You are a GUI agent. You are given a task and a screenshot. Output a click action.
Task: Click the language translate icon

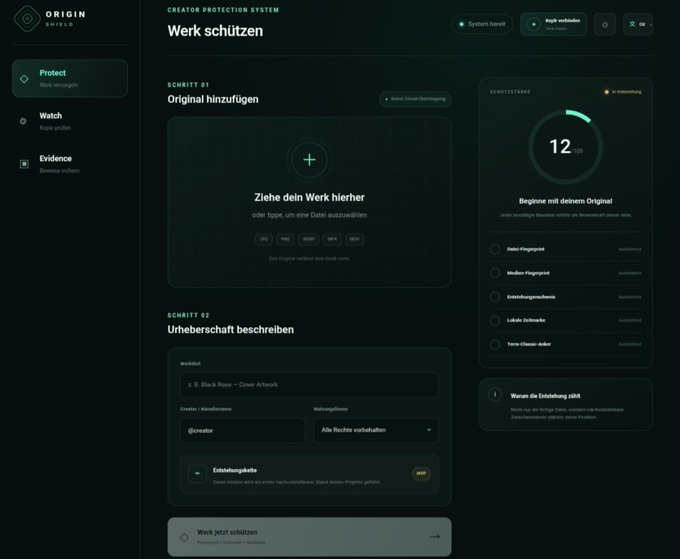tap(632, 24)
